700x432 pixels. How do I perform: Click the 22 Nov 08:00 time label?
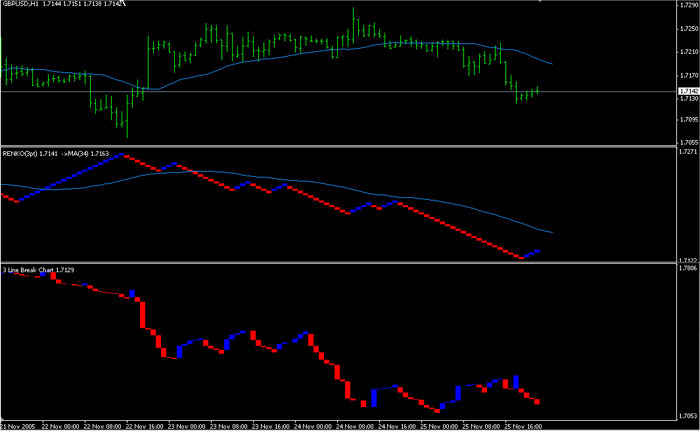coord(102,427)
